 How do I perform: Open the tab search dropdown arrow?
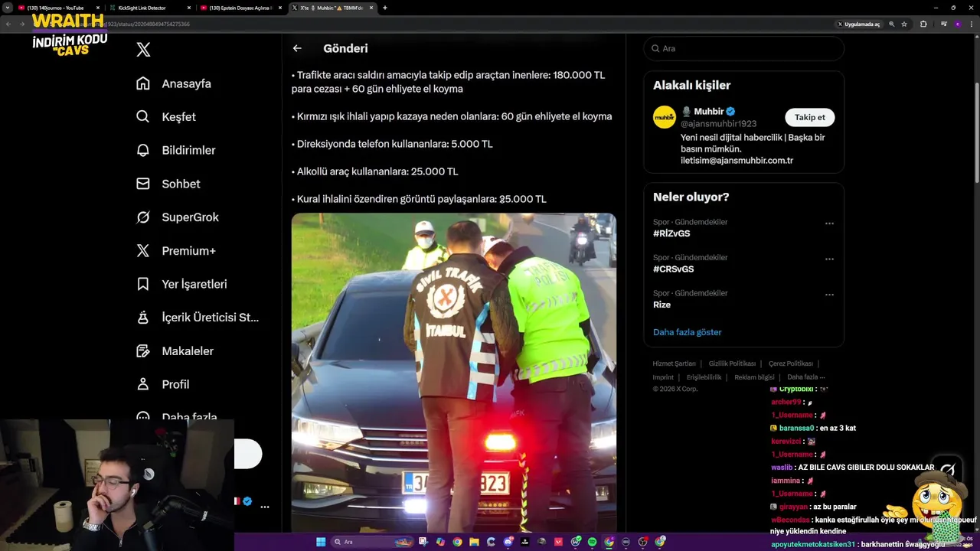(x=7, y=8)
